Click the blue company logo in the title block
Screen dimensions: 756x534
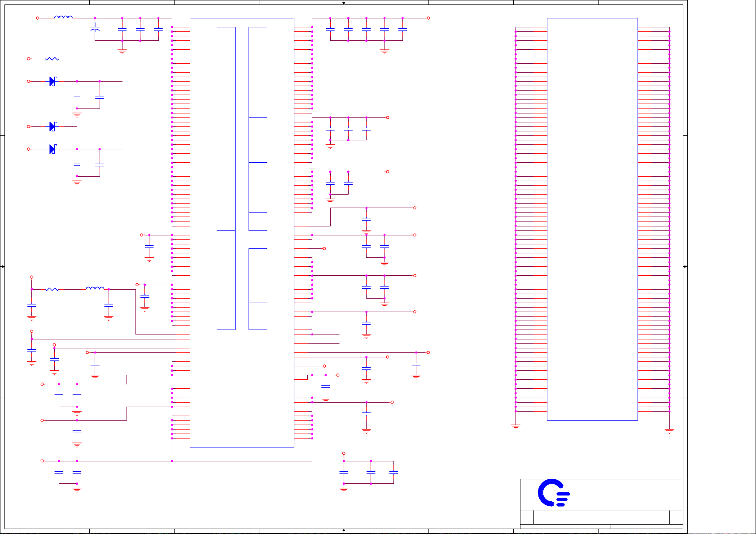click(x=554, y=493)
